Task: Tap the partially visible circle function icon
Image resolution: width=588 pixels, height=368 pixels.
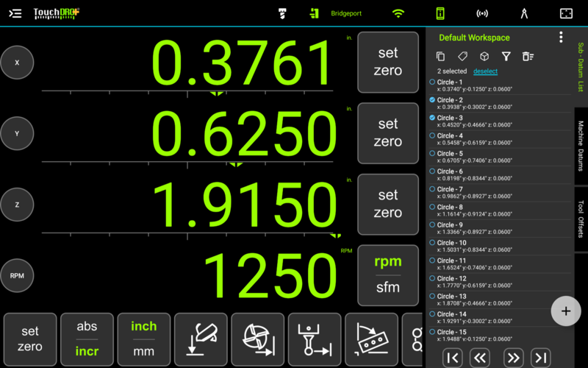Action: pyautogui.click(x=414, y=339)
